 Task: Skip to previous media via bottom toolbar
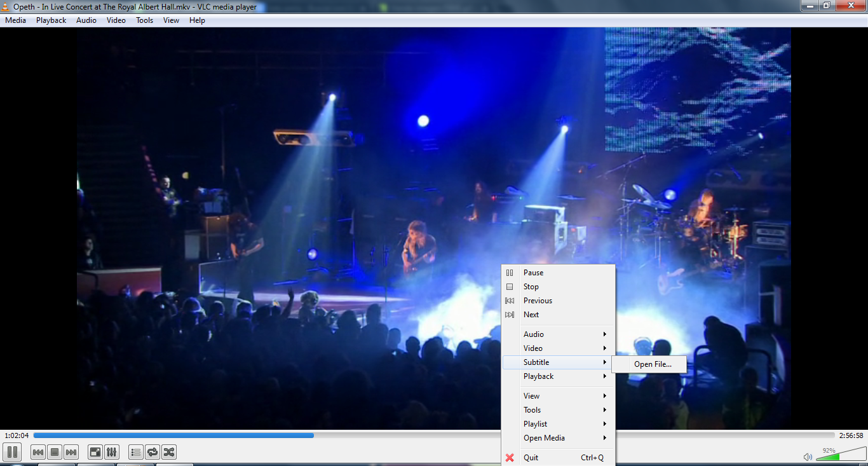click(38, 452)
